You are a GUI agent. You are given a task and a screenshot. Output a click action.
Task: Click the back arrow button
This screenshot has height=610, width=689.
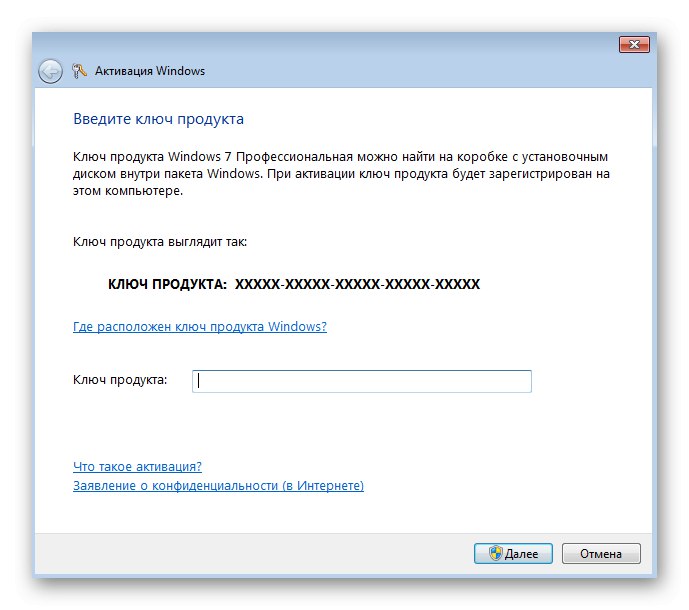[50, 71]
